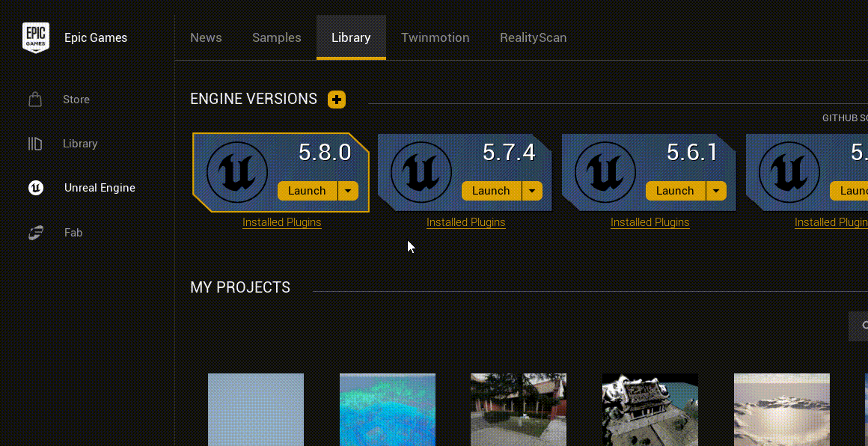
Task: Expand launch options for engine 5.7.4
Action: point(532,191)
